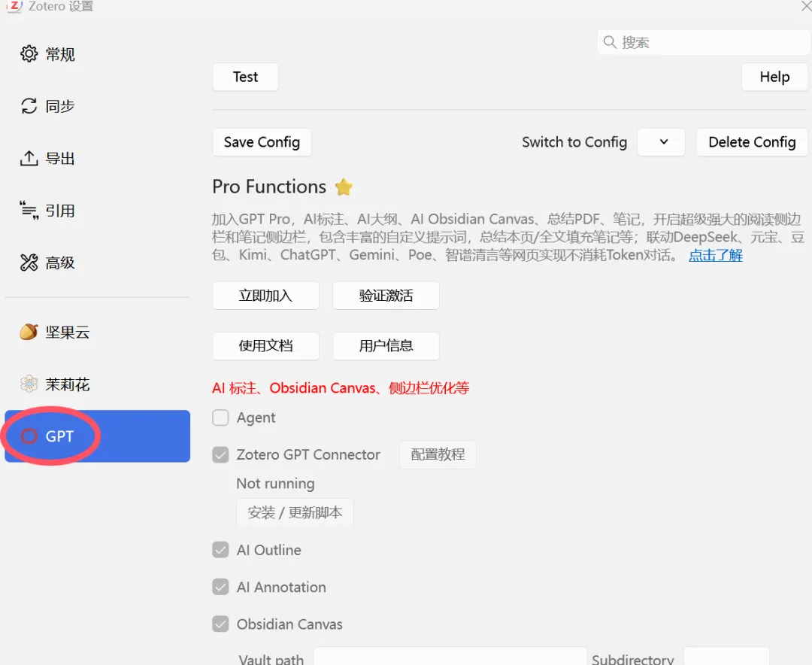Click the sync arrows icon beside 同步
812x665 pixels.
click(x=29, y=106)
